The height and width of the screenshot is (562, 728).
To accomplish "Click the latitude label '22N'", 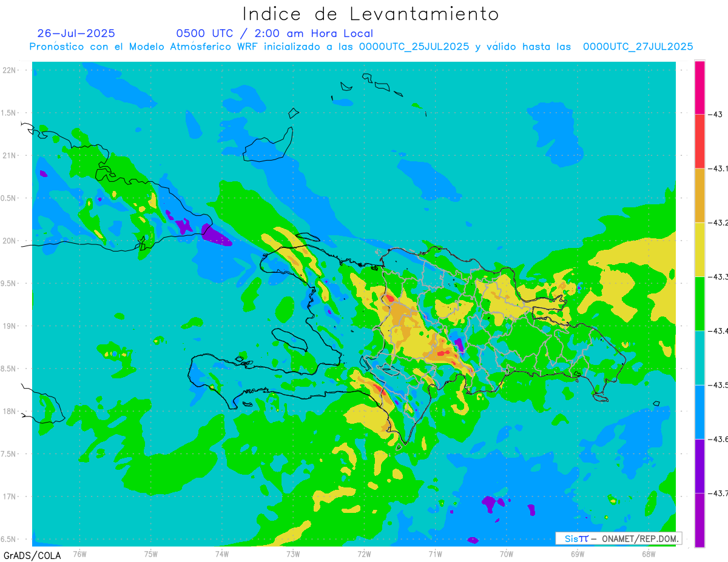I will click(x=9, y=70).
